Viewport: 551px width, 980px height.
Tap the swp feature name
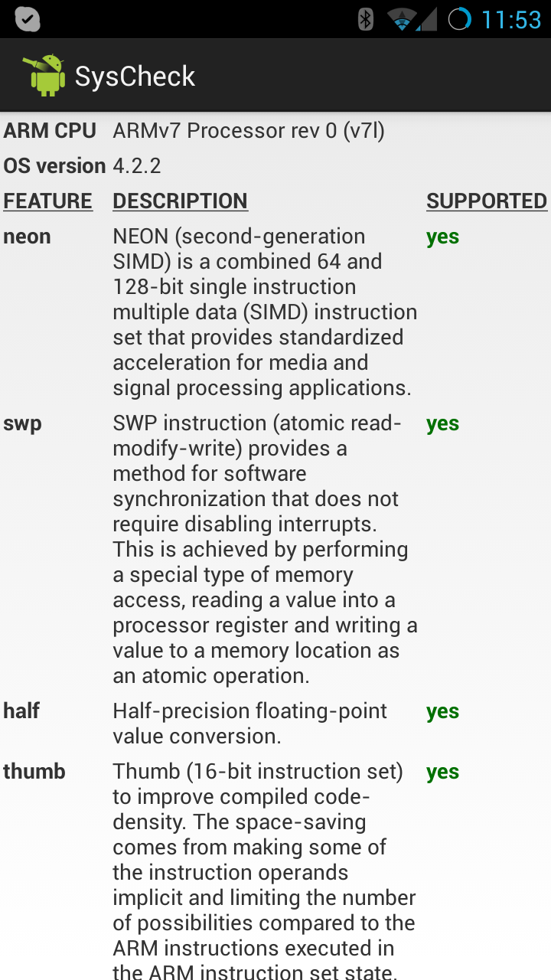tap(22, 423)
